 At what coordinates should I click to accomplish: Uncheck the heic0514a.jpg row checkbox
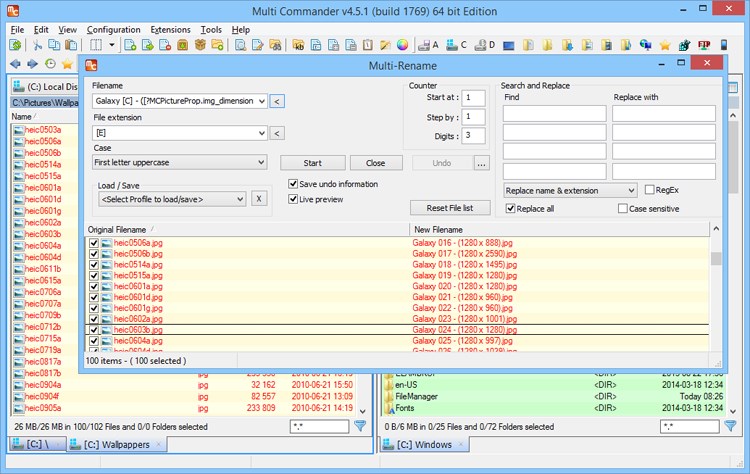(94, 265)
